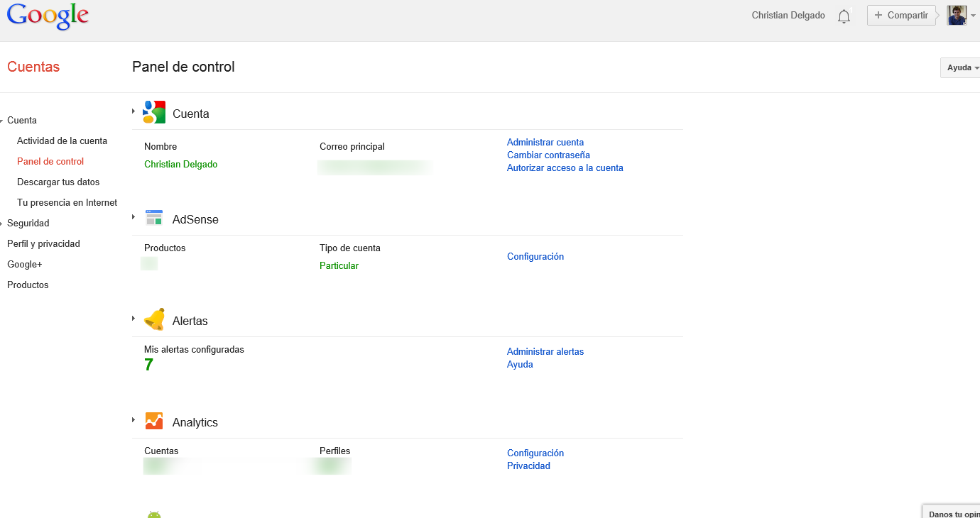Open Analytics Privacidad link

point(528,466)
